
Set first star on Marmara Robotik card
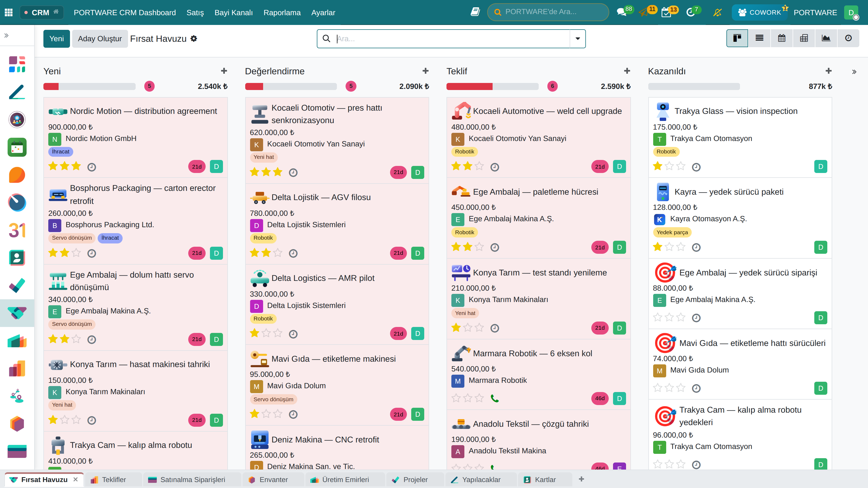tap(456, 398)
